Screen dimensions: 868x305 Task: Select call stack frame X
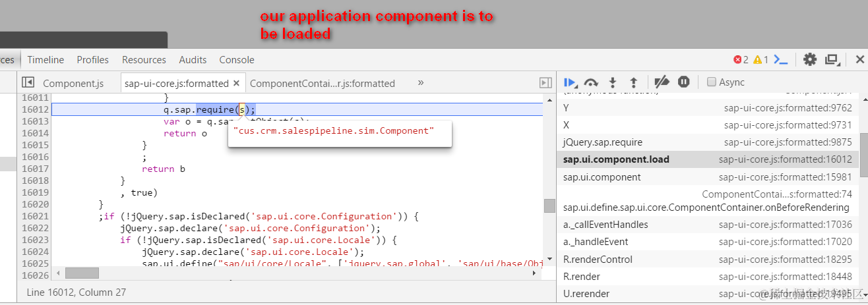pos(708,125)
